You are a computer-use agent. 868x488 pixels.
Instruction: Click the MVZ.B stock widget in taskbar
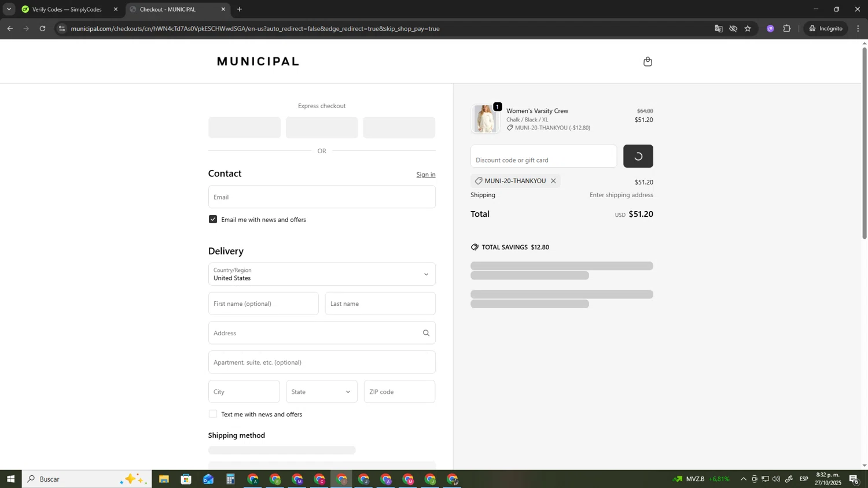(x=701, y=479)
